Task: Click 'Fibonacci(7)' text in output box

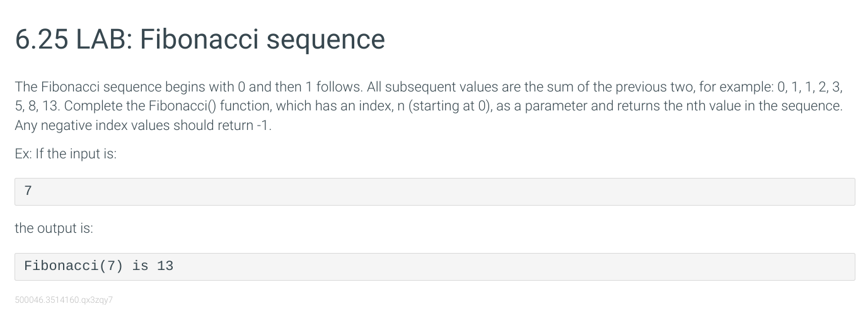Action: (x=73, y=266)
